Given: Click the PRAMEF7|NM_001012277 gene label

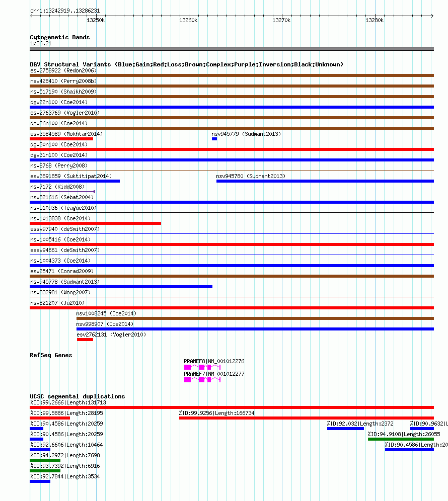Looking at the screenshot, I should (x=214, y=374).
